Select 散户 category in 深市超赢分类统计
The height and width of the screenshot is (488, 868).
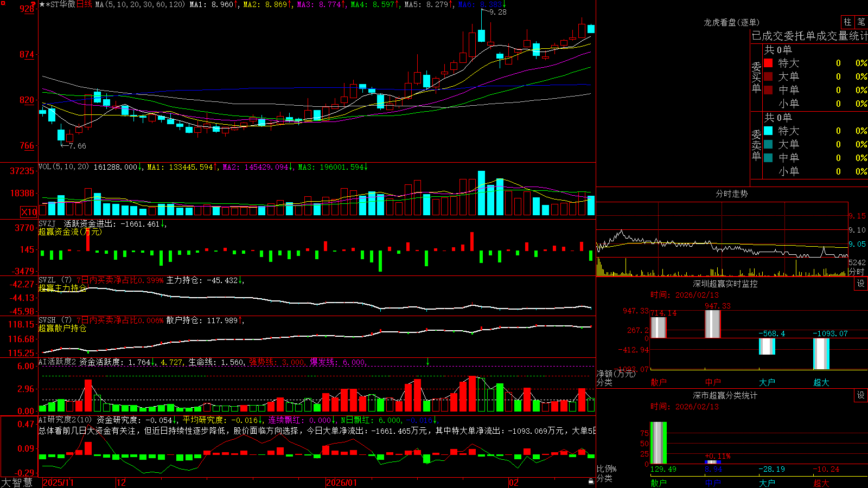pyautogui.click(x=659, y=483)
